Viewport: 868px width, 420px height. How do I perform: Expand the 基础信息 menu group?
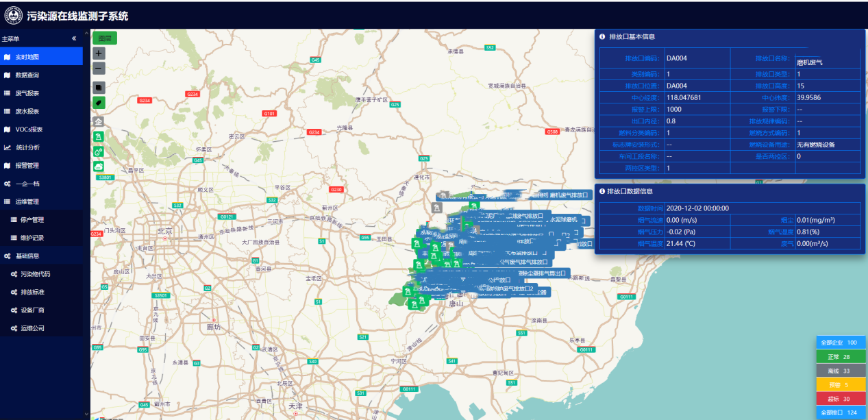[41, 256]
